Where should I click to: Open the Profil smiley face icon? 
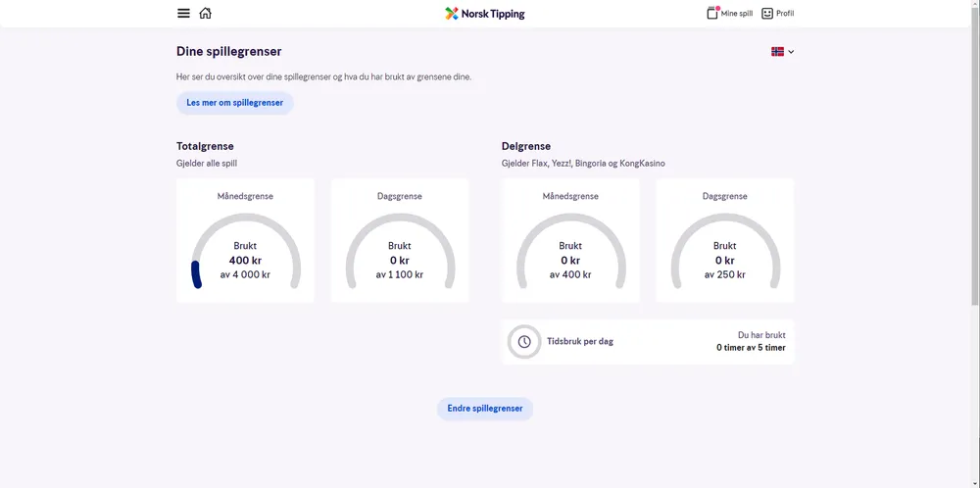(767, 14)
